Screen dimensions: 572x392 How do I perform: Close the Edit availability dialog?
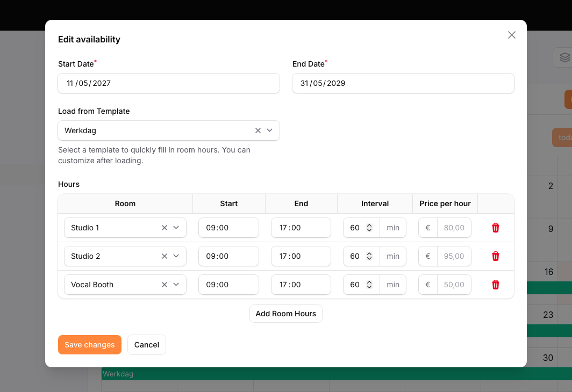(512, 35)
